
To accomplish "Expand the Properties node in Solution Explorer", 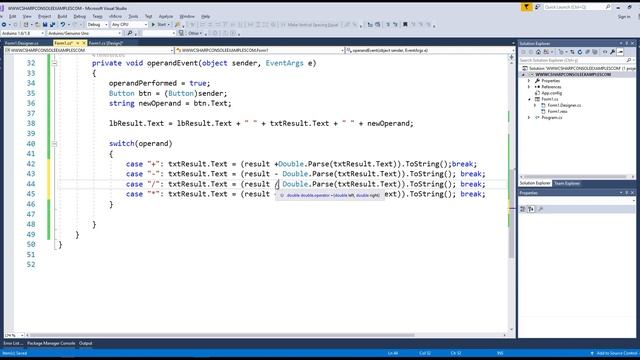I will (529, 81).
